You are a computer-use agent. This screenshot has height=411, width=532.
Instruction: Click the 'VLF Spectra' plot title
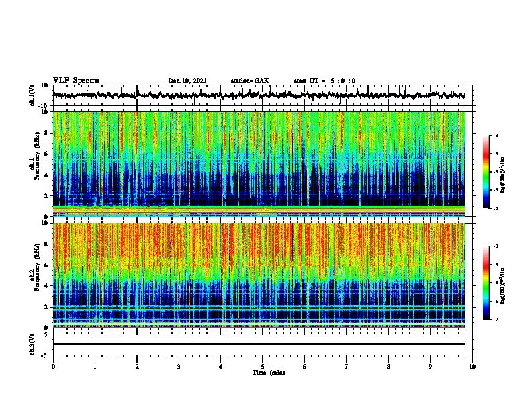pyautogui.click(x=76, y=81)
